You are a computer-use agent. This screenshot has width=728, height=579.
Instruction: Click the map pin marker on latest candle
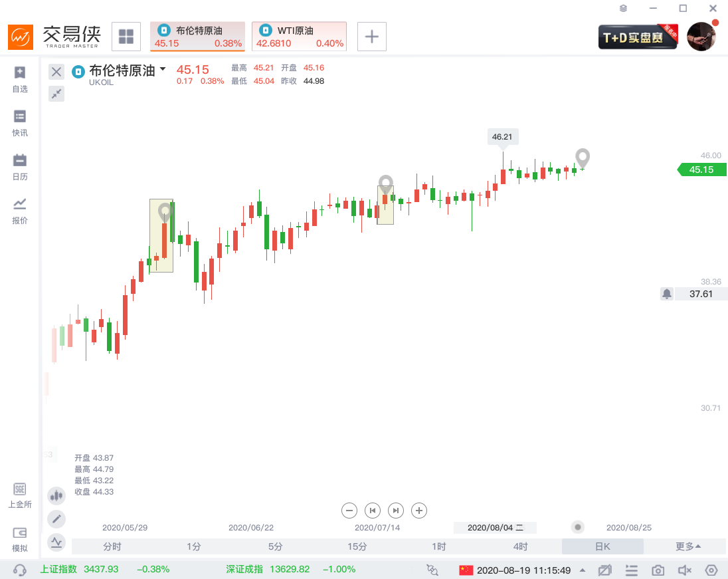[x=583, y=157]
